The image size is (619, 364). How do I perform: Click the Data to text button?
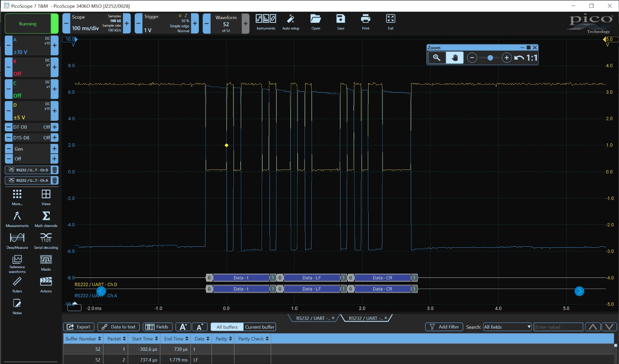(x=118, y=327)
